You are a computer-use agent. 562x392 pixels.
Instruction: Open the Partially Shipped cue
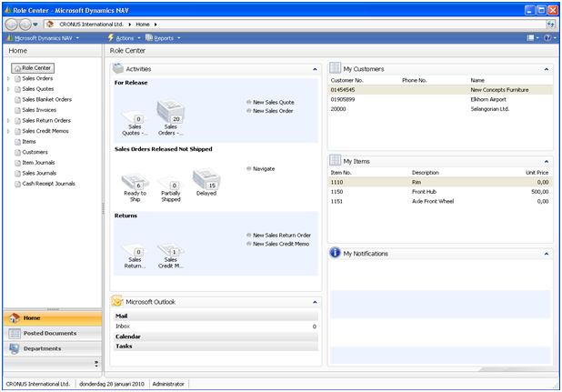point(171,189)
